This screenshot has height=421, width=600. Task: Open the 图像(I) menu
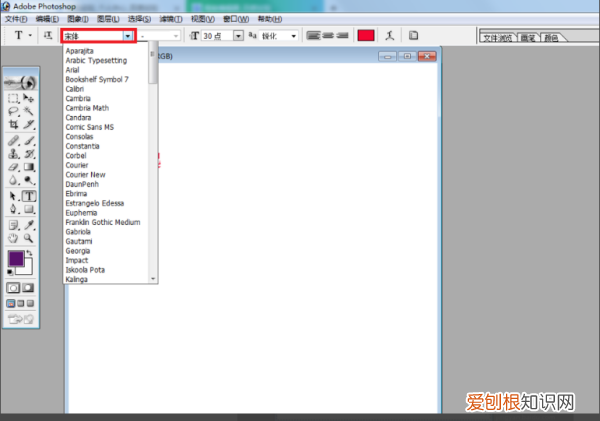[78, 19]
